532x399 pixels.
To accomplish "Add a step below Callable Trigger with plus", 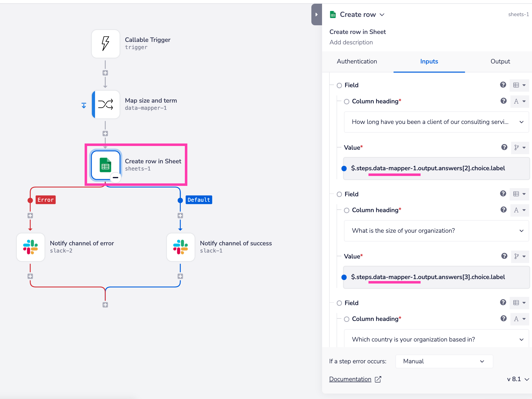I will [105, 73].
